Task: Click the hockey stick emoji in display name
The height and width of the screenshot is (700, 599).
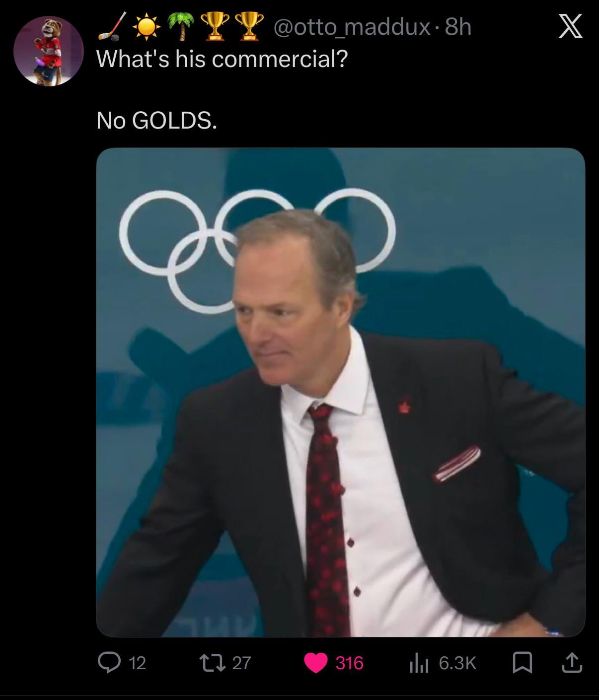Action: click(110, 27)
